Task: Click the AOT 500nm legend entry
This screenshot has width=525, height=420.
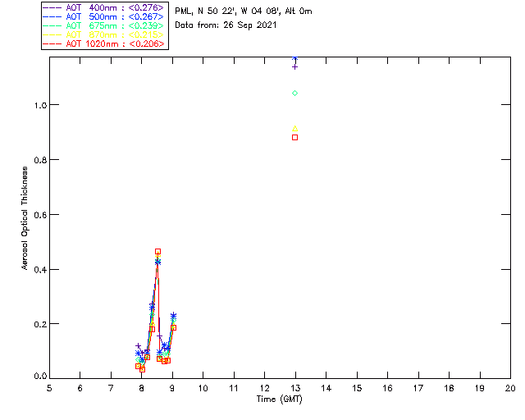Action: [x=103, y=16]
